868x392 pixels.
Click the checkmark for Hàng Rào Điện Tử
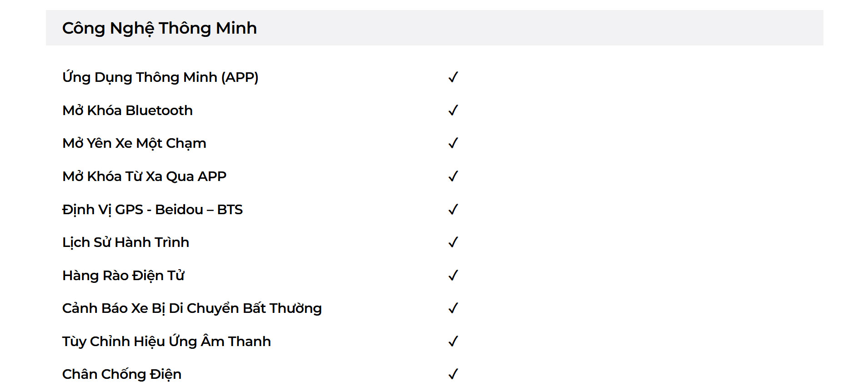point(453,276)
